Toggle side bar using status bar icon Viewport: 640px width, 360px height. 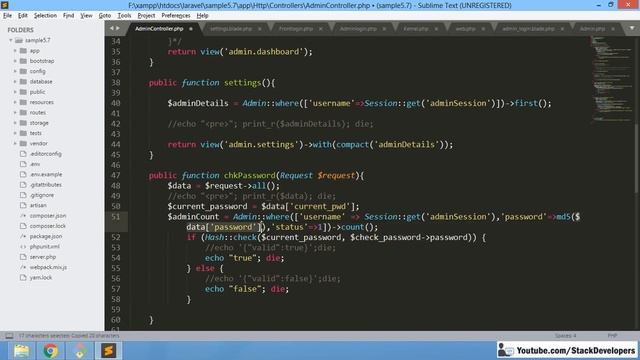coord(9,336)
